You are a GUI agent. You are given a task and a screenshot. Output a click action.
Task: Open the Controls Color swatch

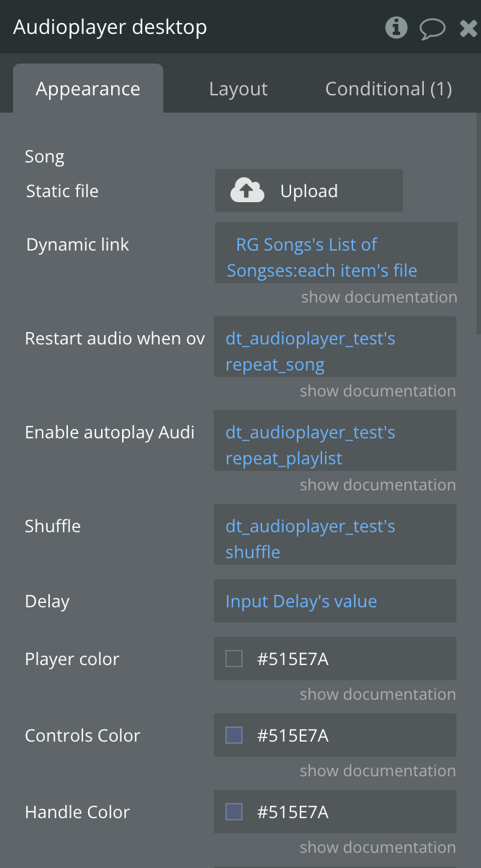(234, 735)
